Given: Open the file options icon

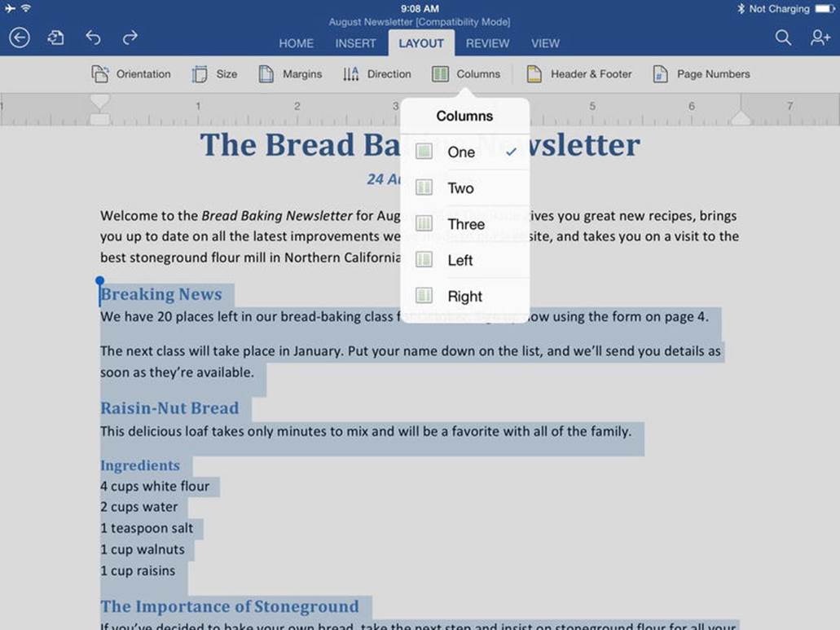Looking at the screenshot, I should click(x=55, y=37).
